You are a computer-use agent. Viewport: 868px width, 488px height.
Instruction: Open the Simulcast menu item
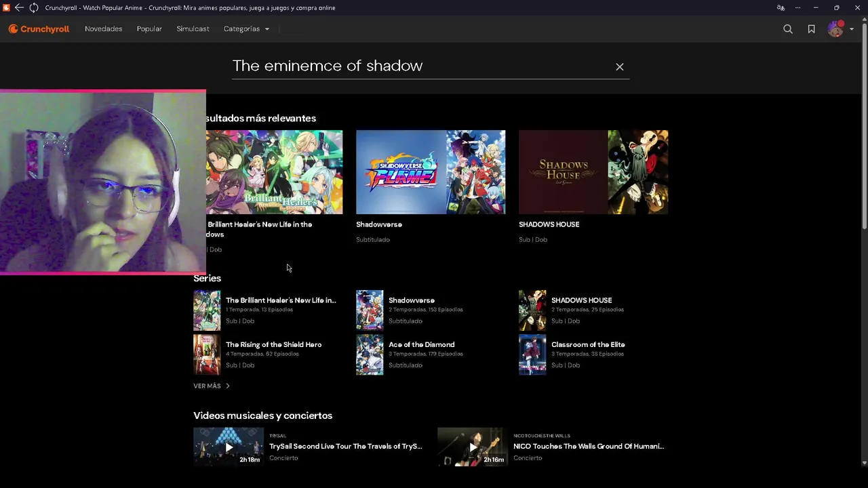pos(193,29)
